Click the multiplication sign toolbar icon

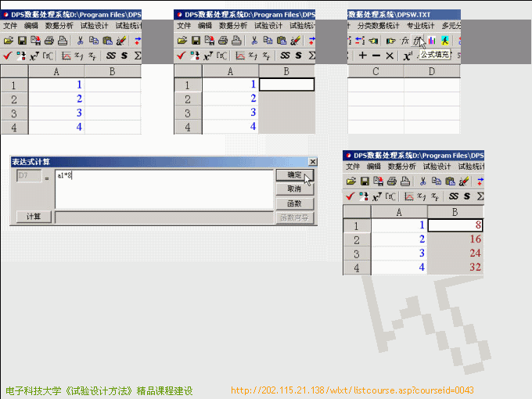pyautogui.click(x=390, y=56)
